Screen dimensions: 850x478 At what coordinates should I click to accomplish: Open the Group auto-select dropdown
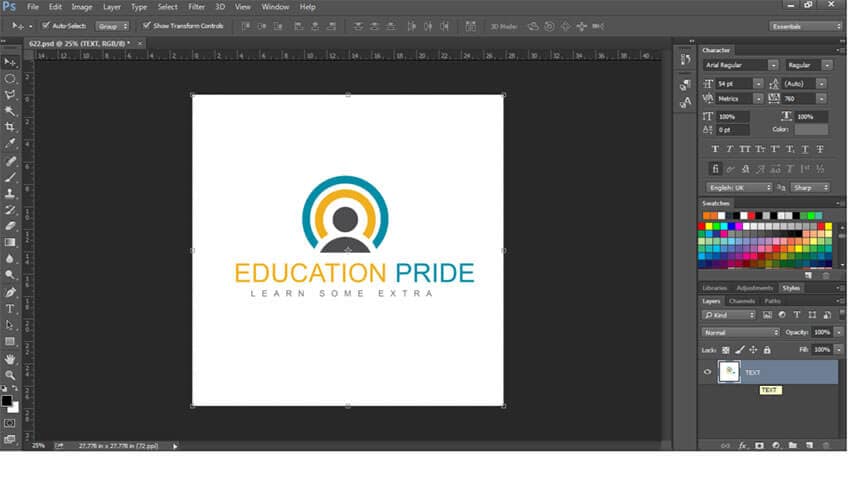coord(112,26)
